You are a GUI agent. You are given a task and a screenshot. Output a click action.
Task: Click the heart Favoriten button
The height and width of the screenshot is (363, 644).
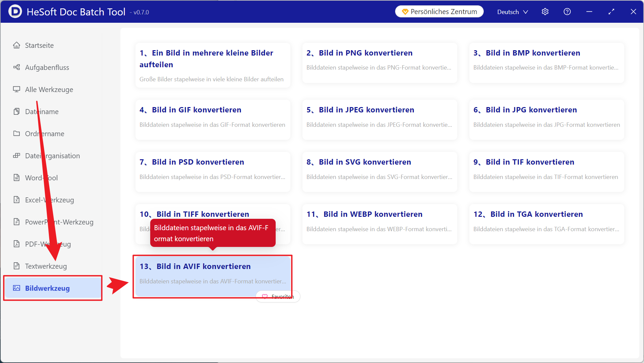[x=278, y=296]
